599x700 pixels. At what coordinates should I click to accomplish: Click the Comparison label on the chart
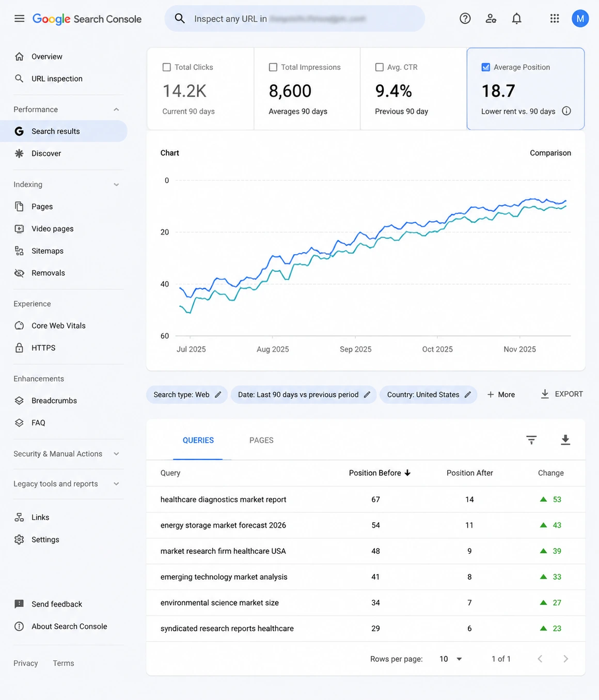tap(550, 153)
